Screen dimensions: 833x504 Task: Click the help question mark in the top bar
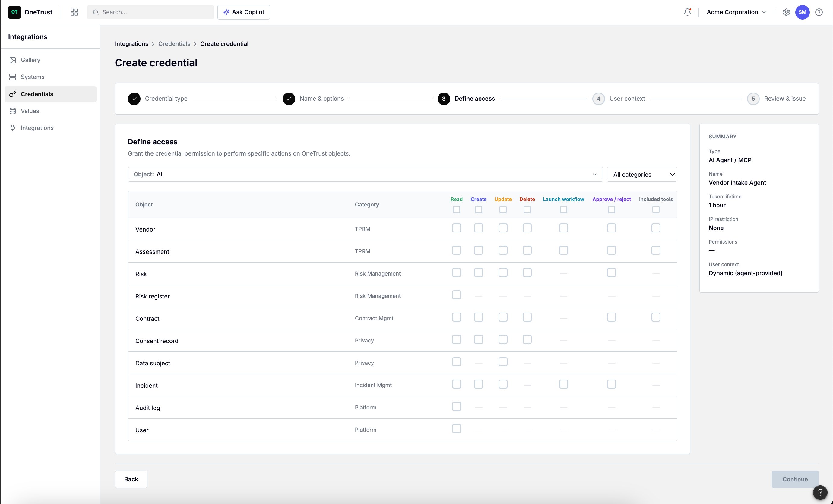click(x=819, y=12)
